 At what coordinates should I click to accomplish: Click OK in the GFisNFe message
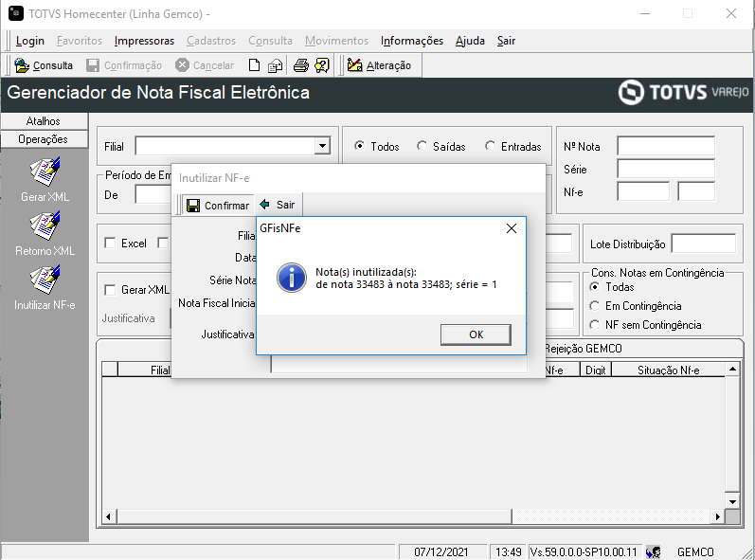click(x=476, y=334)
